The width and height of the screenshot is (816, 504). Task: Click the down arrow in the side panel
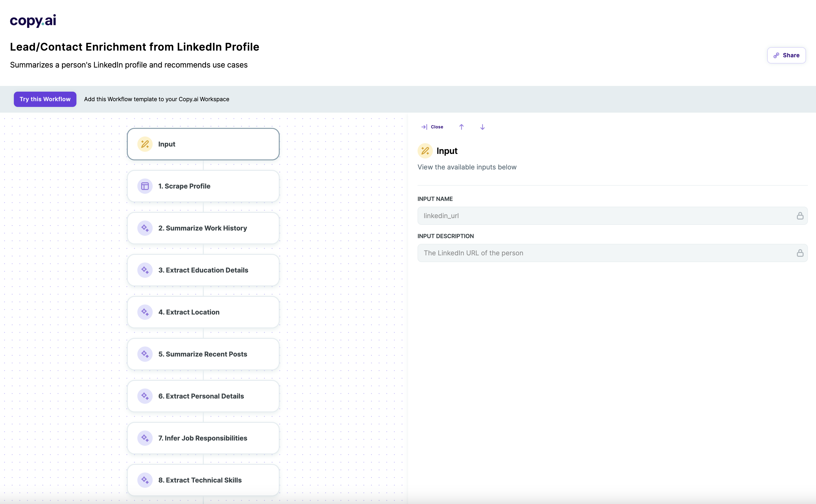(x=482, y=127)
